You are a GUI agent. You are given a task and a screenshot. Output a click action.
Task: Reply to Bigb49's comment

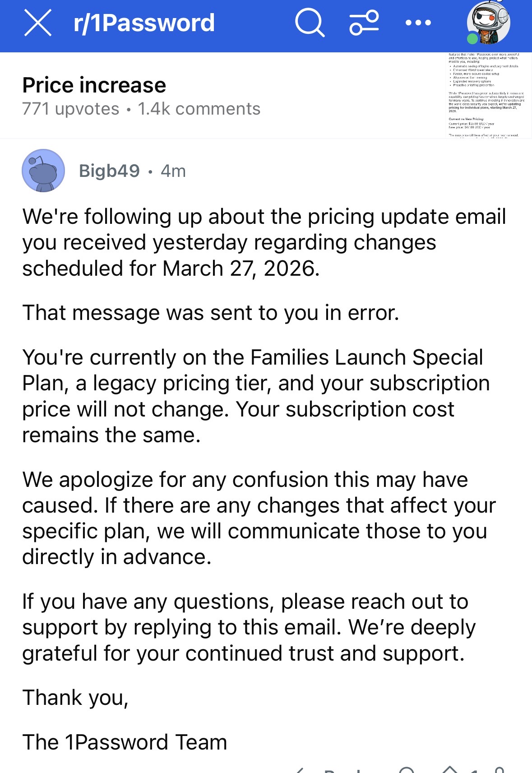pyautogui.click(x=329, y=770)
